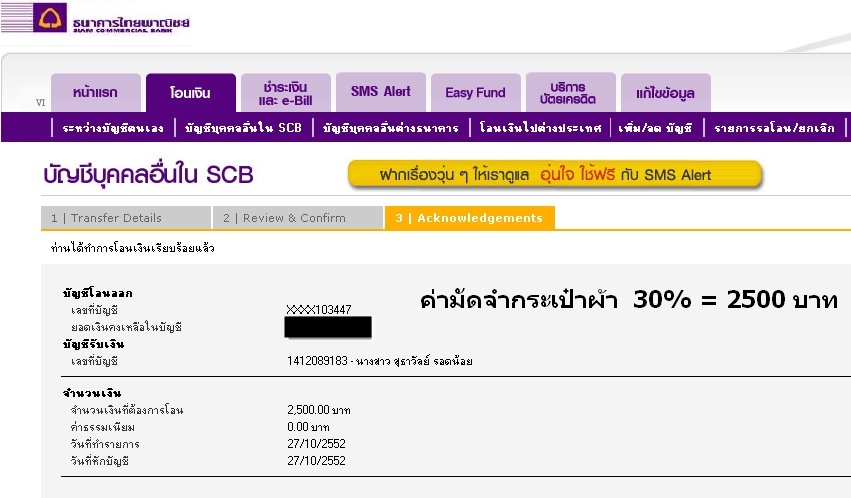Open the ชำระเงิน และ e-Bill tab
851x498 pixels.
286,93
